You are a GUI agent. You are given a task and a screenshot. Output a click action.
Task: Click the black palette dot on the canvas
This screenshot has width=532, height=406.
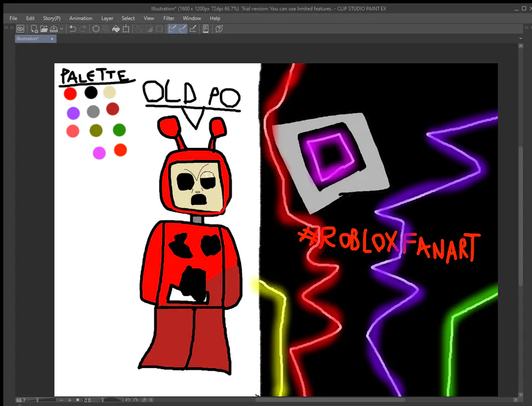coord(91,92)
